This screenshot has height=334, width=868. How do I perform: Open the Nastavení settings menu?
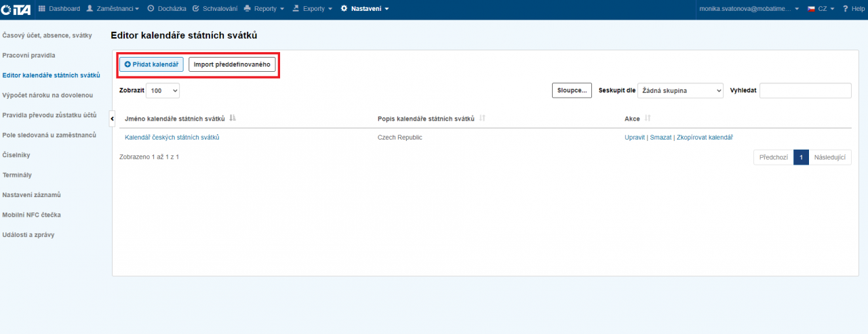(x=365, y=9)
